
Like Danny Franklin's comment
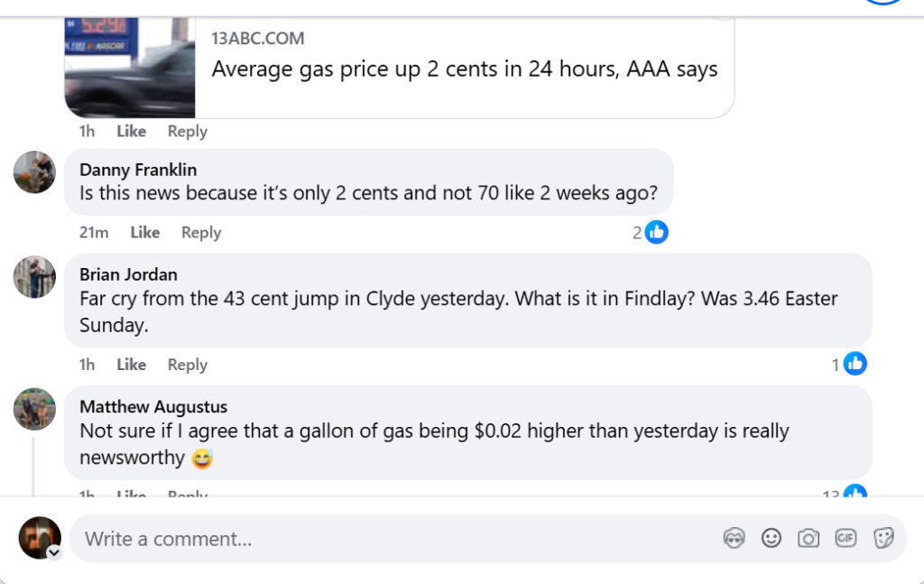coord(144,233)
